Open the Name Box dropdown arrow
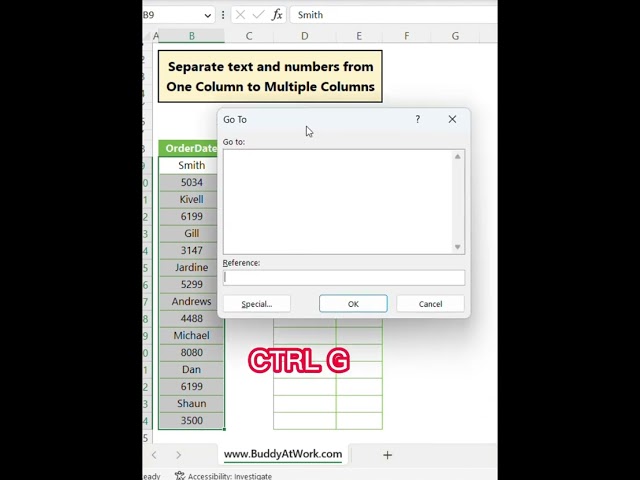640x480 pixels. 207,16
